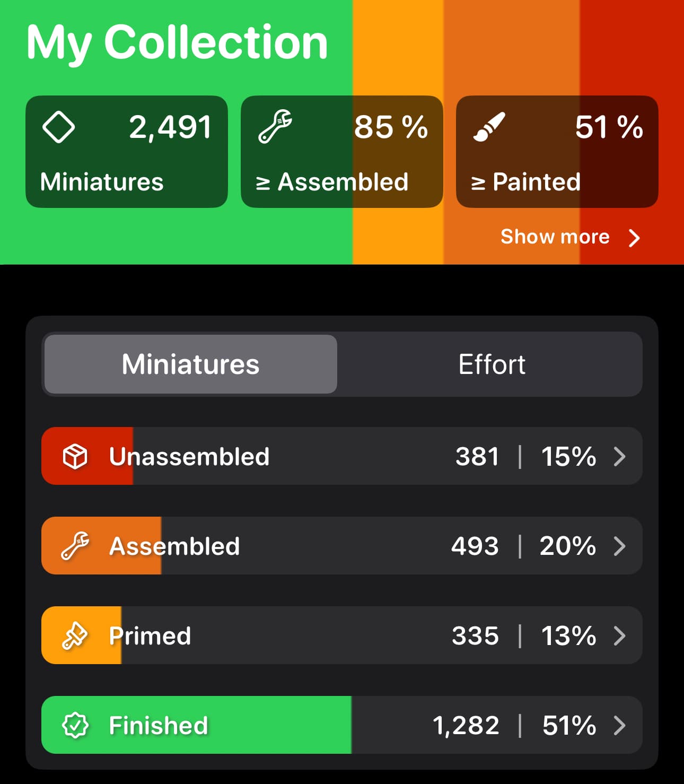Open the 51% Painted stat card
684x784 pixels.
pos(557,152)
